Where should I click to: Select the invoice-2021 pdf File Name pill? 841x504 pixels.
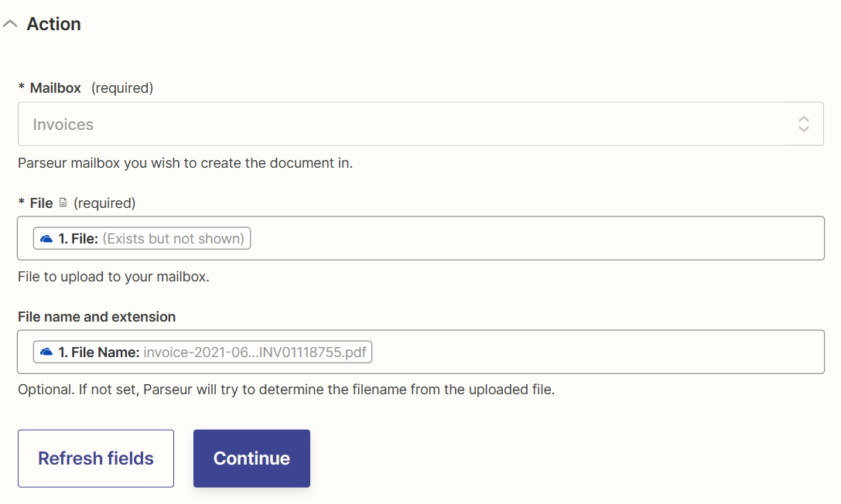[x=204, y=352]
